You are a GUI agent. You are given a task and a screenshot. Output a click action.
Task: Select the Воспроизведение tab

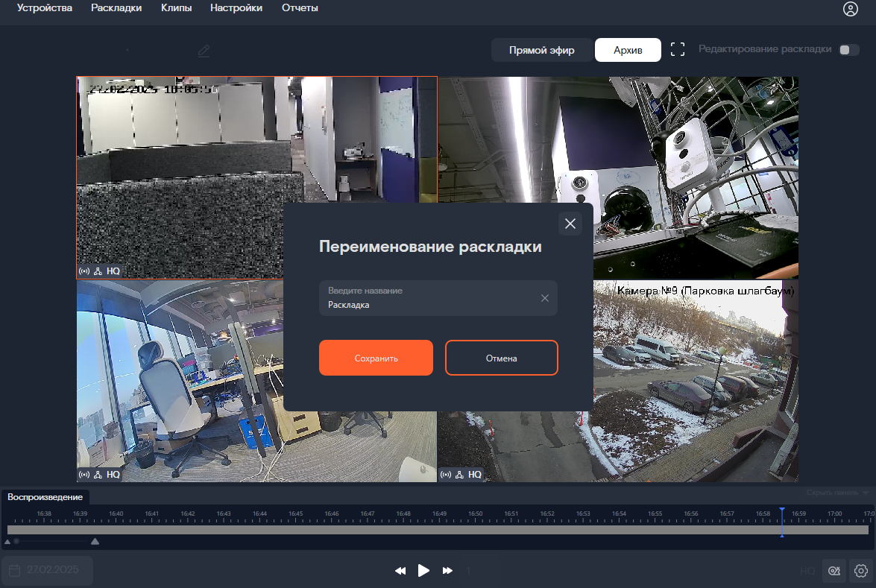point(45,497)
